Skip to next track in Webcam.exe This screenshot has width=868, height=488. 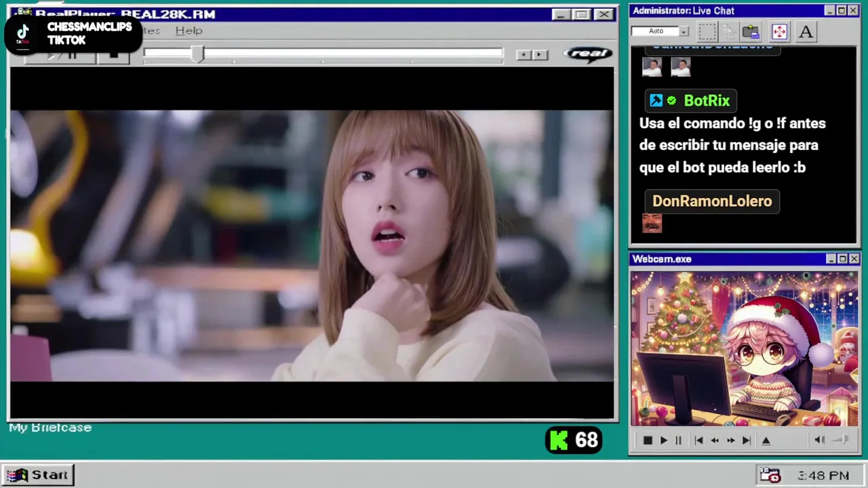747,441
